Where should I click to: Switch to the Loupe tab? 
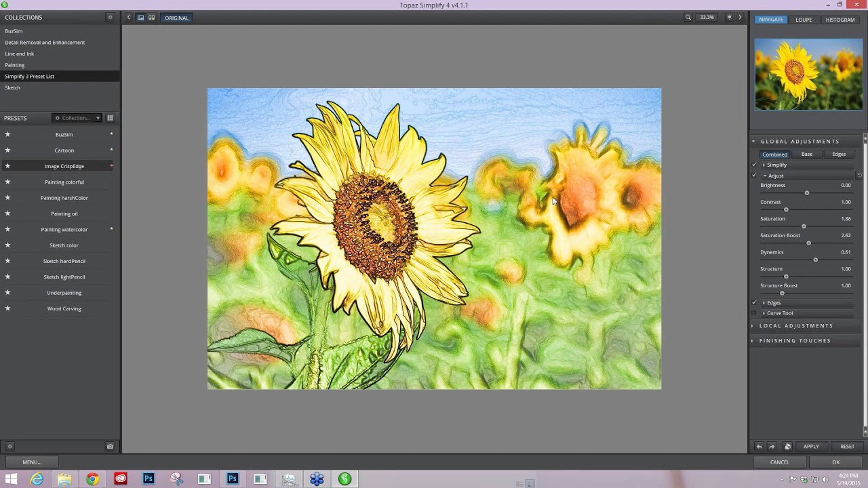[804, 20]
